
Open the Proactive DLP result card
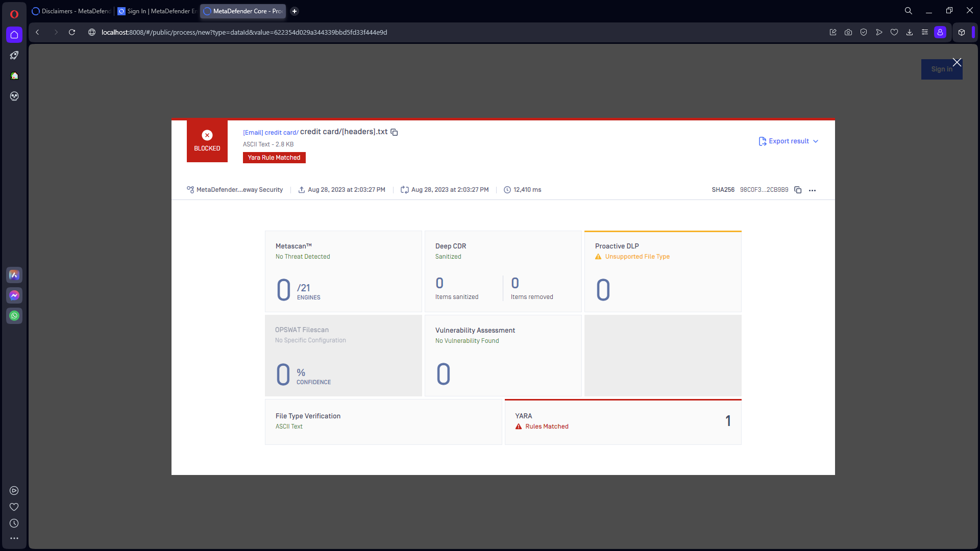[663, 271]
